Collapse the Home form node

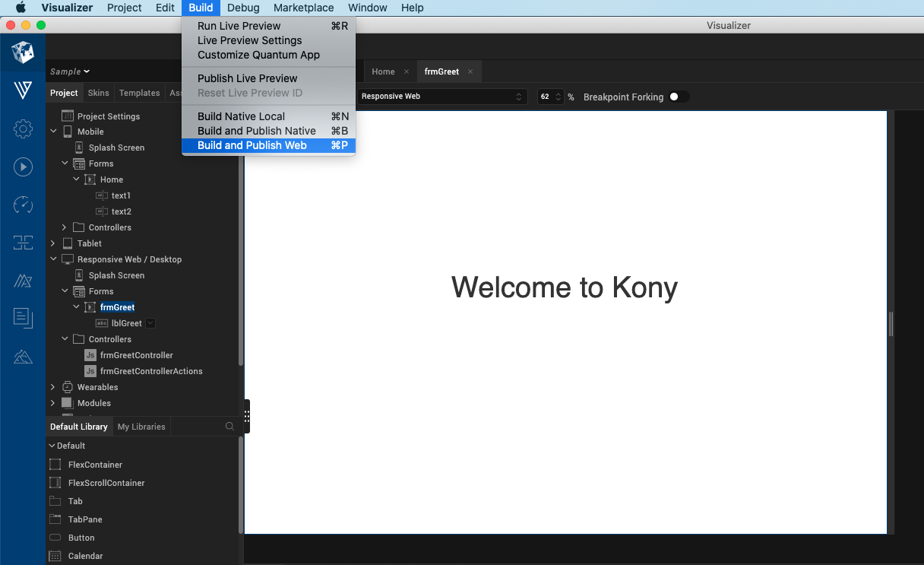tap(76, 179)
